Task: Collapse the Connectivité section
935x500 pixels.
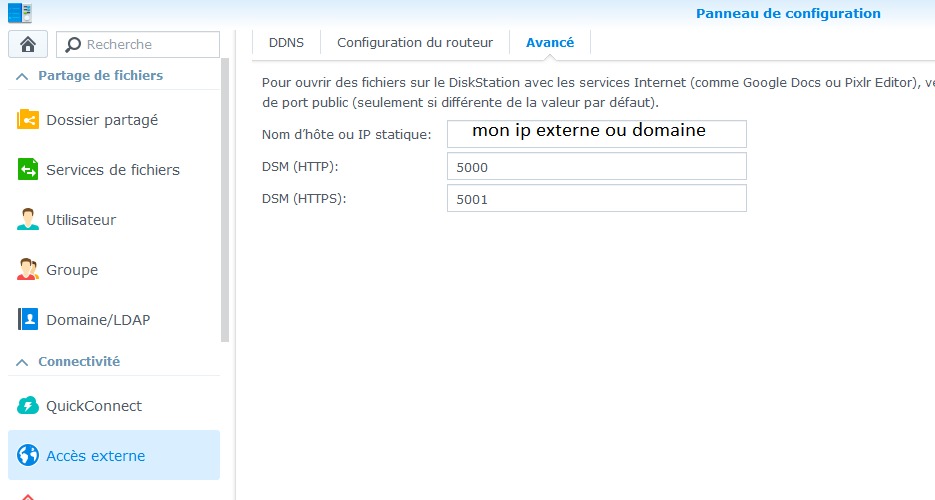Action: point(22,362)
